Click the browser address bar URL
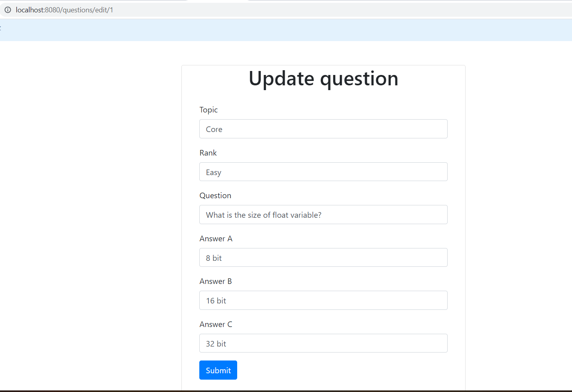Image resolution: width=572 pixels, height=392 pixels. [x=65, y=10]
